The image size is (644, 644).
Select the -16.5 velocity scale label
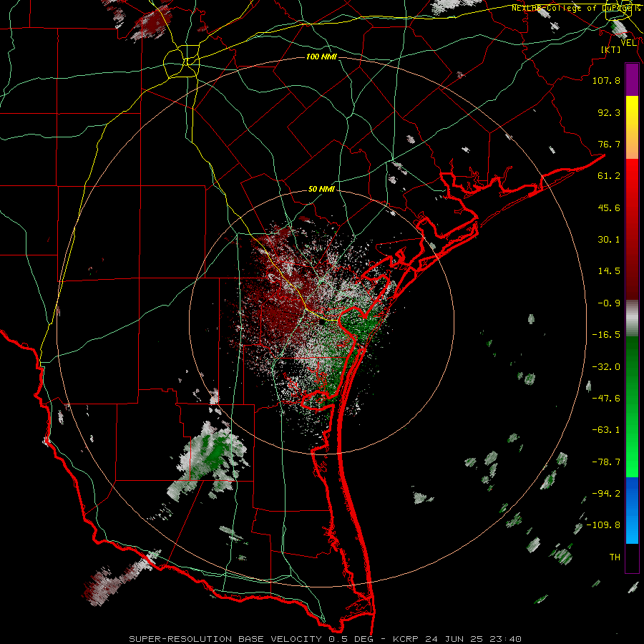(606, 335)
